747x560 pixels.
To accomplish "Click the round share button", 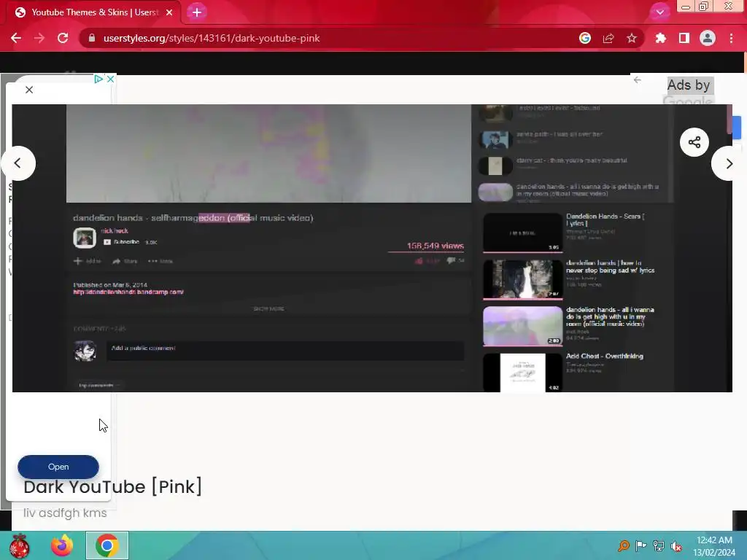I will [694, 142].
